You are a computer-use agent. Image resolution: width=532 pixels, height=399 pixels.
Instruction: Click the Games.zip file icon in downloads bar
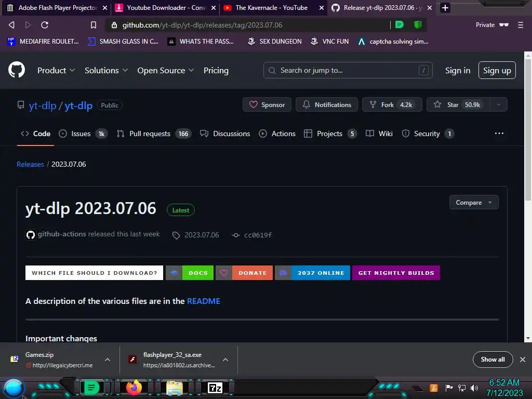tap(14, 359)
